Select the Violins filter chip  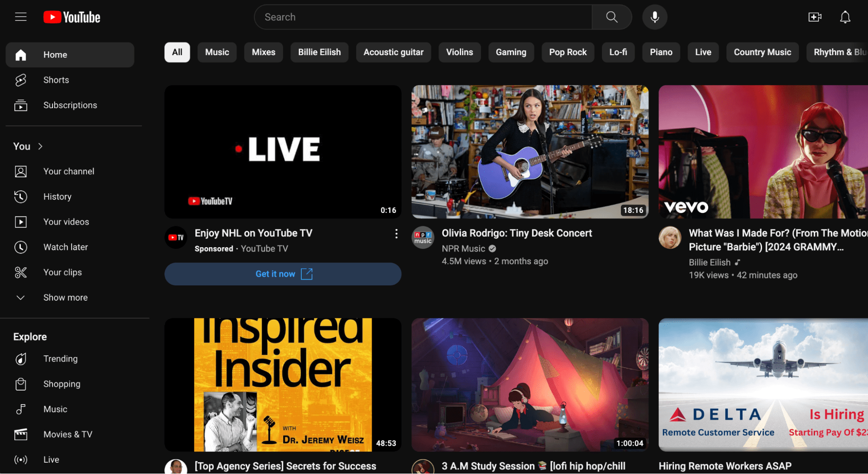click(x=459, y=52)
